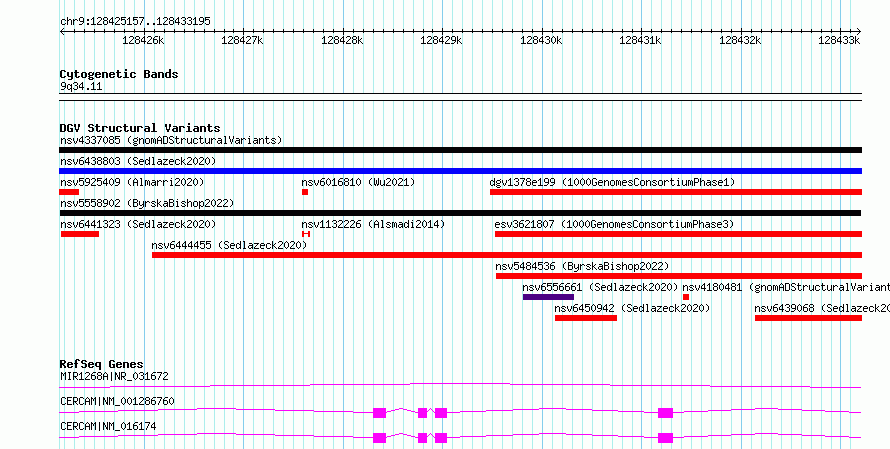Click the 128426k ruler tick label
This screenshot has width=890, height=449.
point(143,40)
